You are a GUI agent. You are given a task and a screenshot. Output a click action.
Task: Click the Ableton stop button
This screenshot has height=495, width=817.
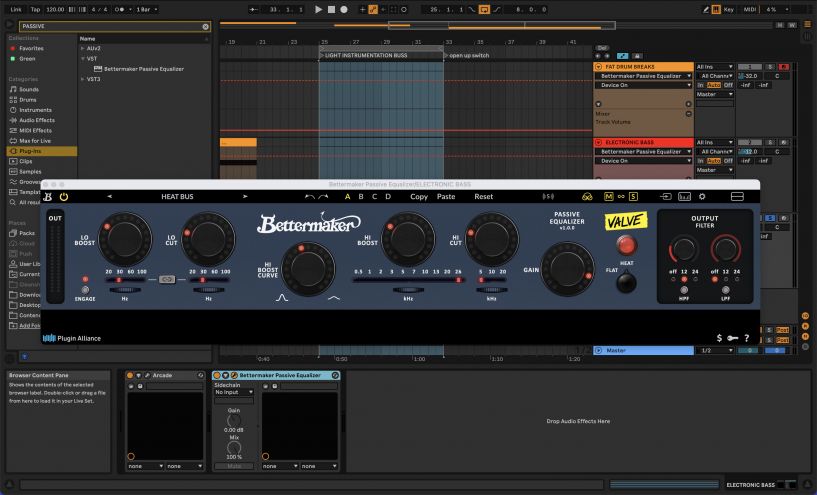click(x=331, y=9)
